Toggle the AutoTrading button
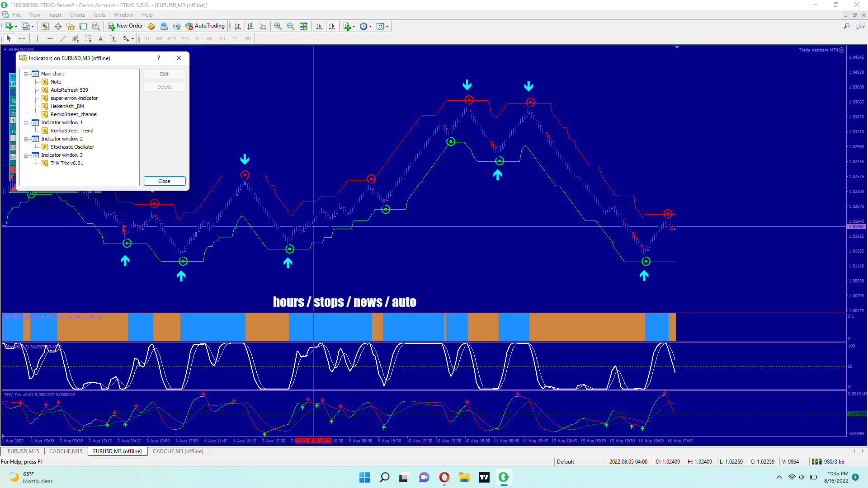Screen dimensions: 868x488 [x=205, y=26]
